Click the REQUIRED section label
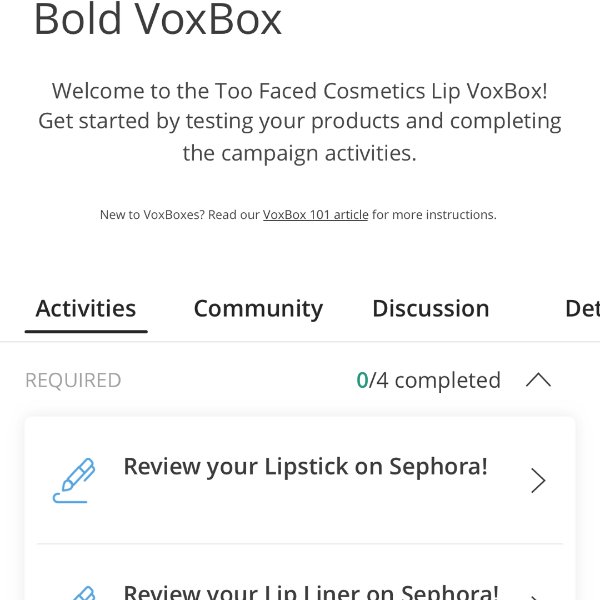Screen dimensions: 600x600 [x=73, y=380]
